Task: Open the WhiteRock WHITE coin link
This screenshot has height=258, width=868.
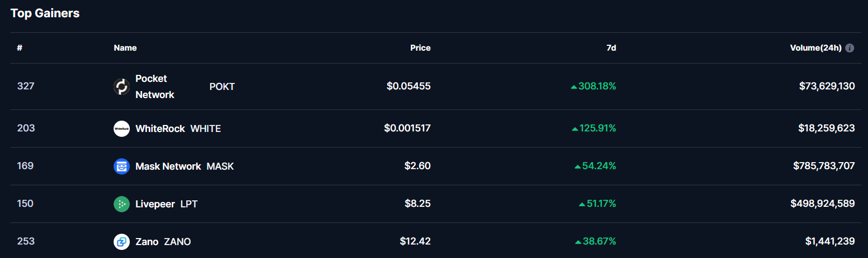Action: 167,129
